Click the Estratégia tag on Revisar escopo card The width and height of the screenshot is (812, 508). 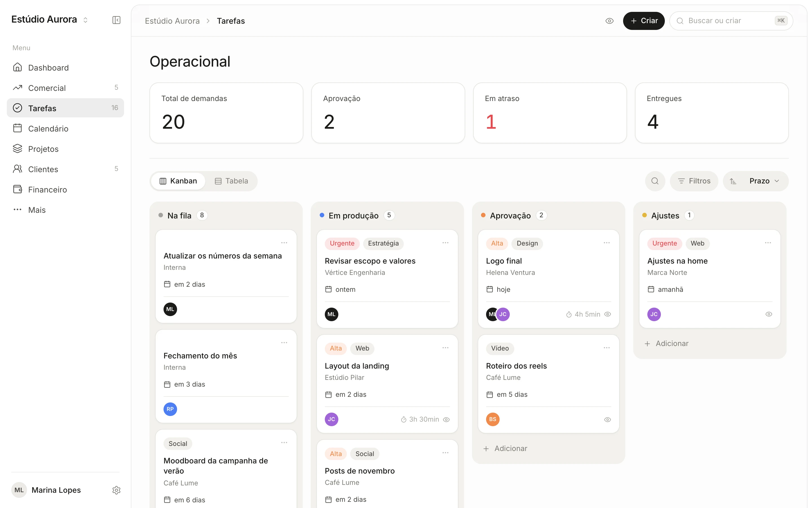[x=383, y=243]
